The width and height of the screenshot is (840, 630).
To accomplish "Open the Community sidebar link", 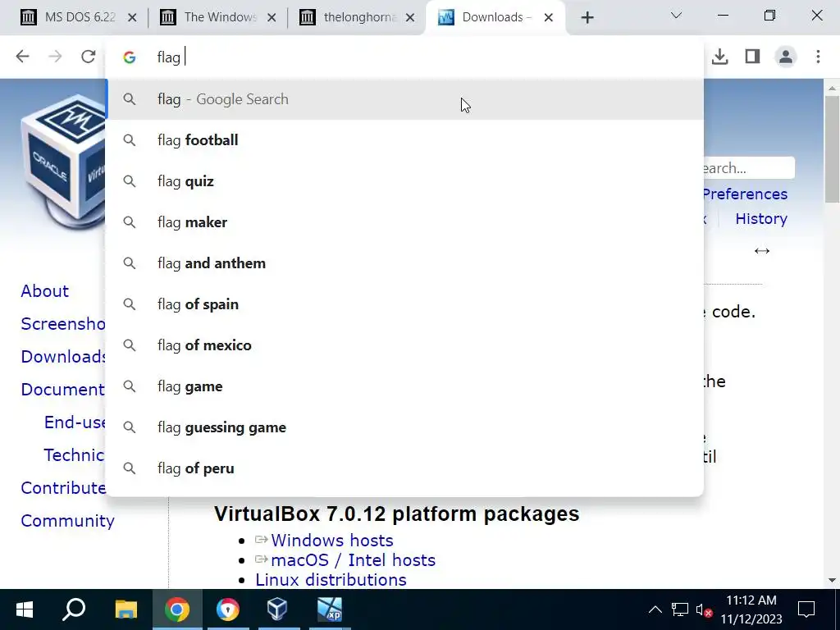I will click(x=67, y=521).
